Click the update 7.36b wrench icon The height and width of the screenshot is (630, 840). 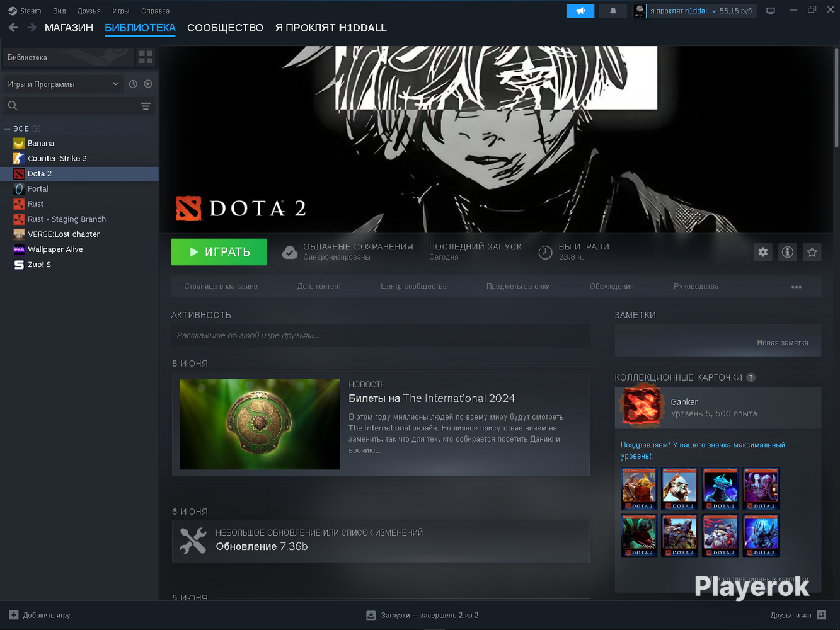(x=193, y=541)
